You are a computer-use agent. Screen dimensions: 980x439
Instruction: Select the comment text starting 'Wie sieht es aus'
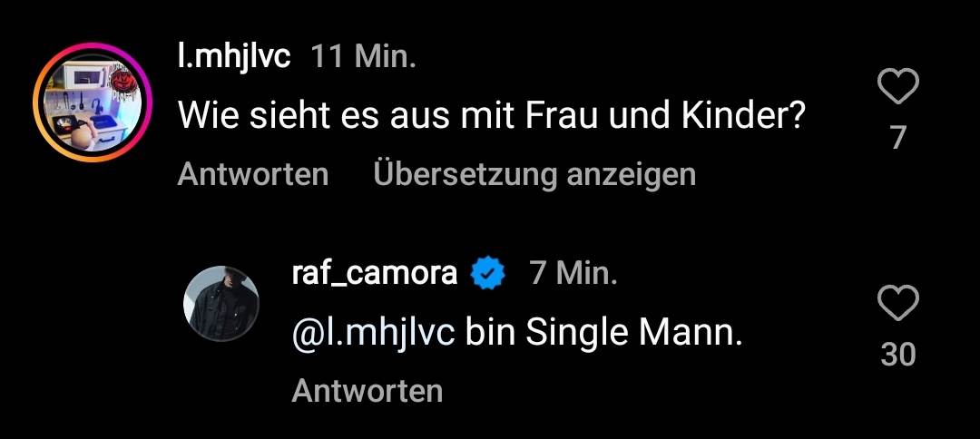pyautogui.click(x=491, y=116)
